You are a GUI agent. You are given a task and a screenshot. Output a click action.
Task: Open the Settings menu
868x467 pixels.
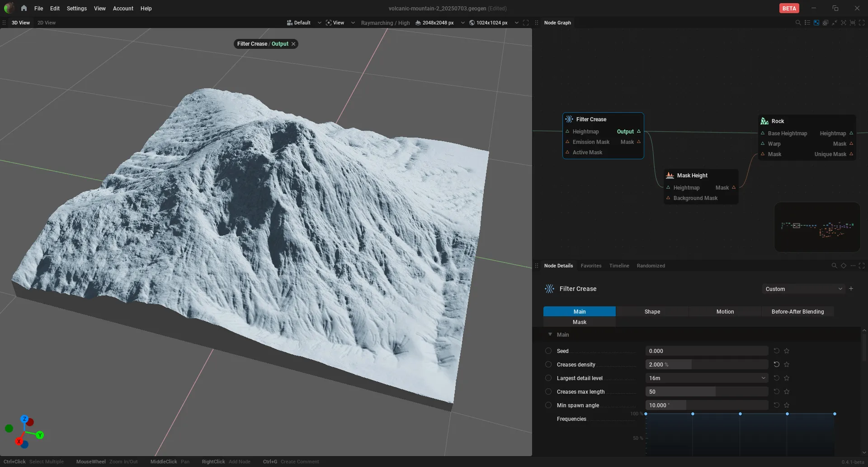coord(76,8)
